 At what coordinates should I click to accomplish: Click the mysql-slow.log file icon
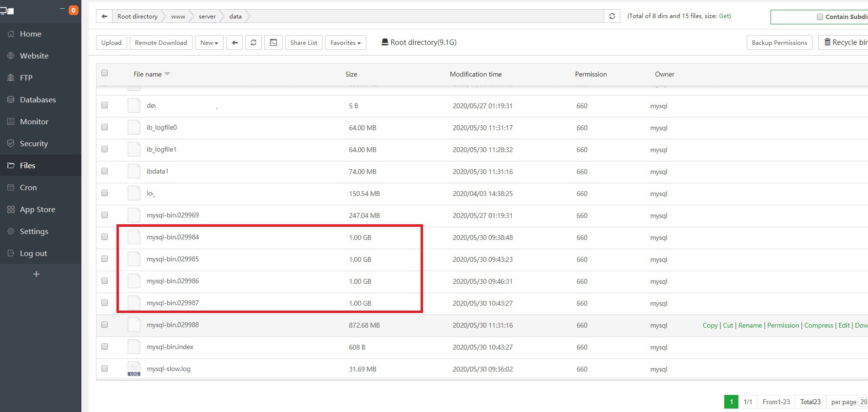[134, 369]
